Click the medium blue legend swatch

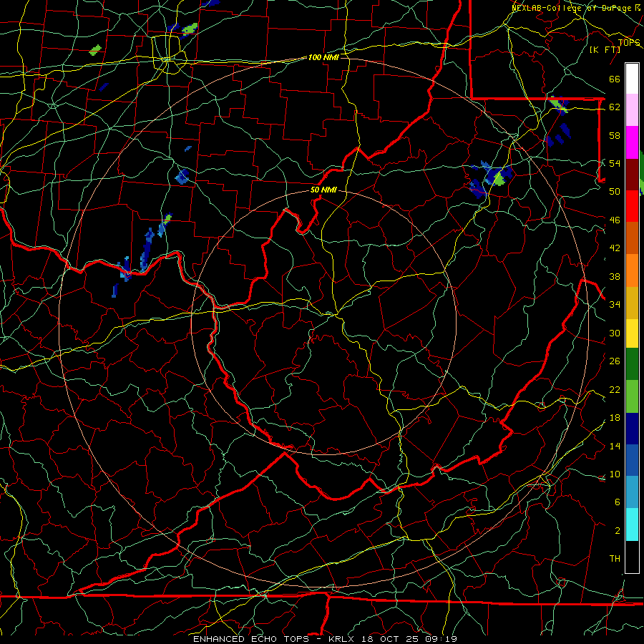pyautogui.click(x=632, y=460)
